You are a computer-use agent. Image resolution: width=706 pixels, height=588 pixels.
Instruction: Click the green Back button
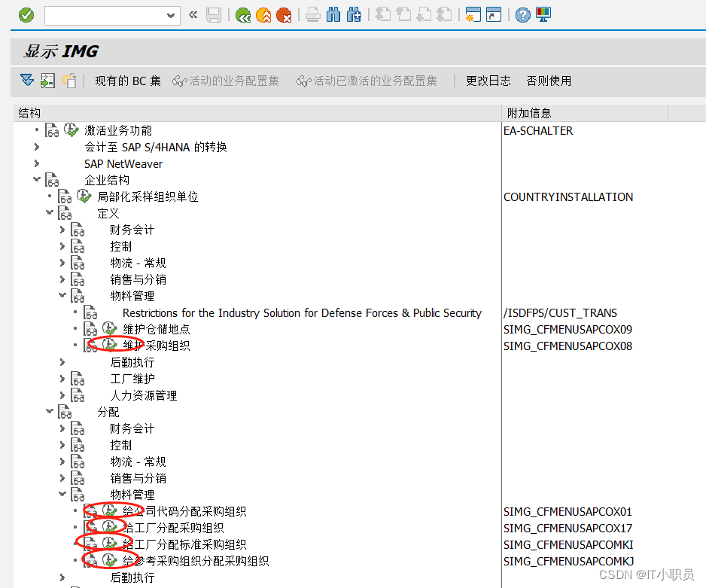[243, 15]
